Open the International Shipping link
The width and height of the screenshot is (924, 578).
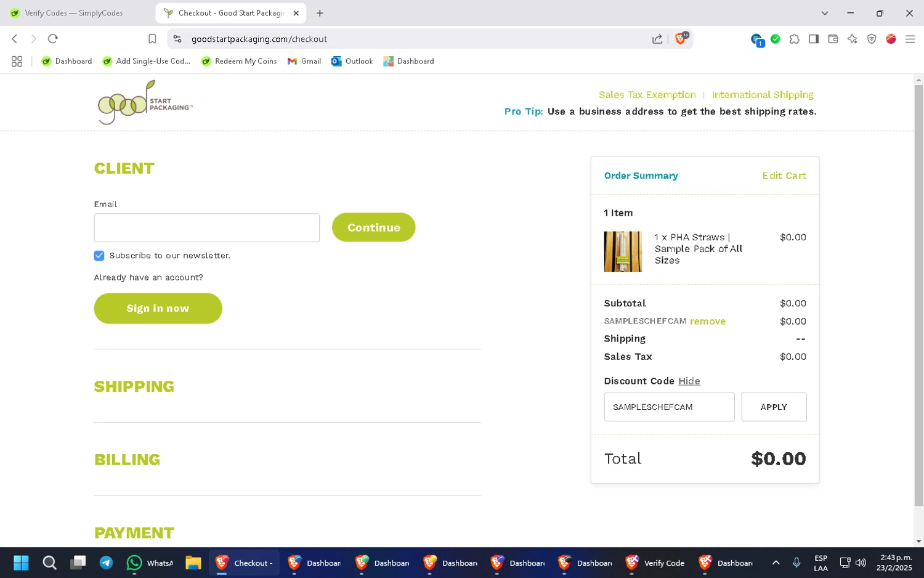click(763, 95)
